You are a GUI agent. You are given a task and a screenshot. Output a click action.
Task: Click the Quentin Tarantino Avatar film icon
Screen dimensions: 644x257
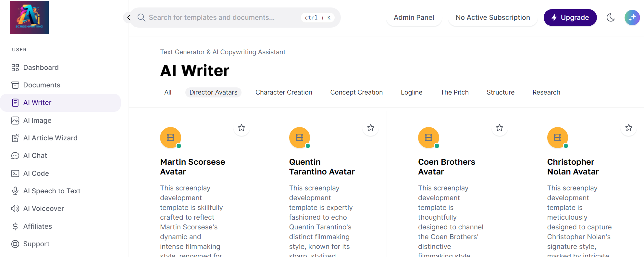[x=300, y=137]
